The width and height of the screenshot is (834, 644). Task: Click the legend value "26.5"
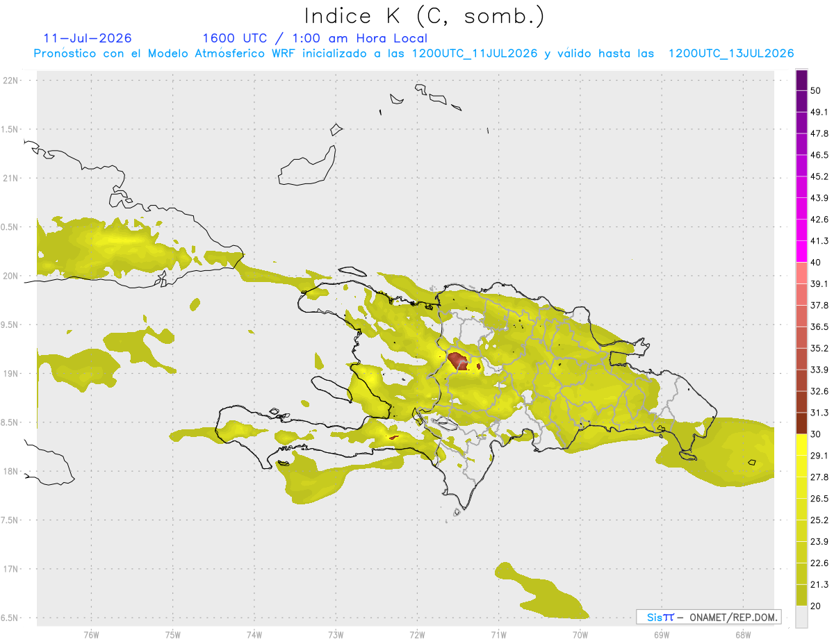819,499
